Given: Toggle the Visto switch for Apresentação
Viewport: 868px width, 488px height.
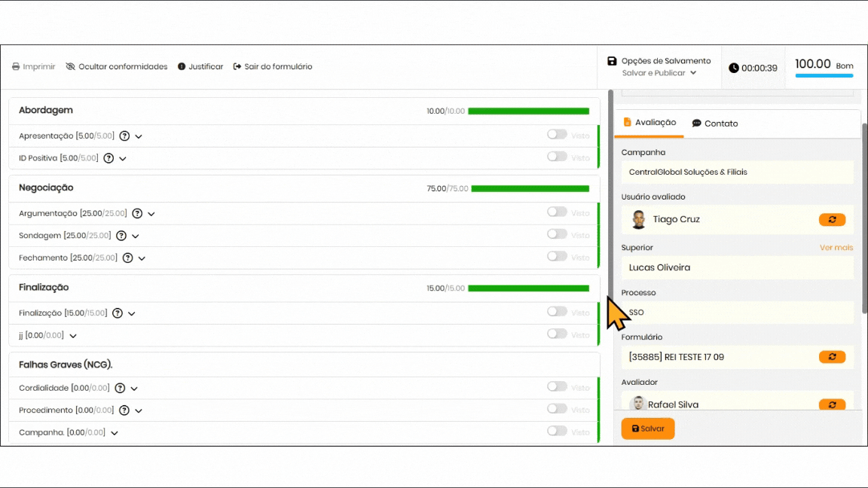Looking at the screenshot, I should 557,135.
